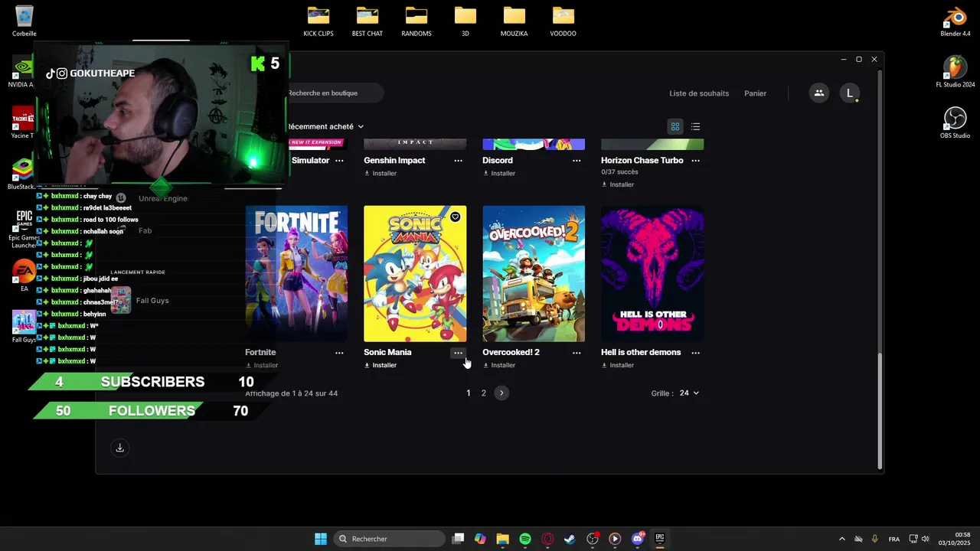
Task: Open the taskbar clock and date
Action: click(x=954, y=539)
